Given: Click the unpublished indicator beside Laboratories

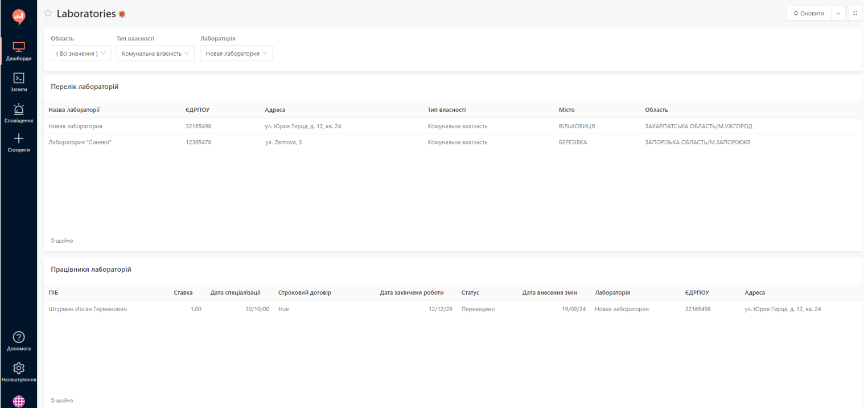Looking at the screenshot, I should click(x=122, y=14).
